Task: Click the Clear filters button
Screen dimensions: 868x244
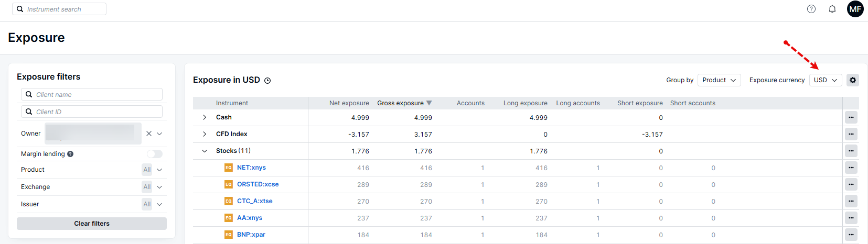Action: click(92, 224)
